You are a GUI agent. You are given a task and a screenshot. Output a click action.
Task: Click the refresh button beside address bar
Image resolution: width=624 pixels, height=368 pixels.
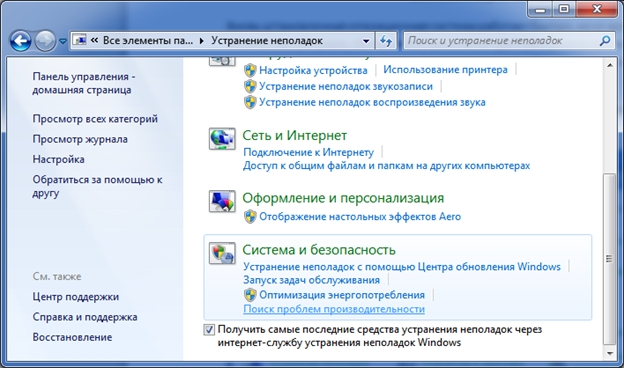point(386,41)
